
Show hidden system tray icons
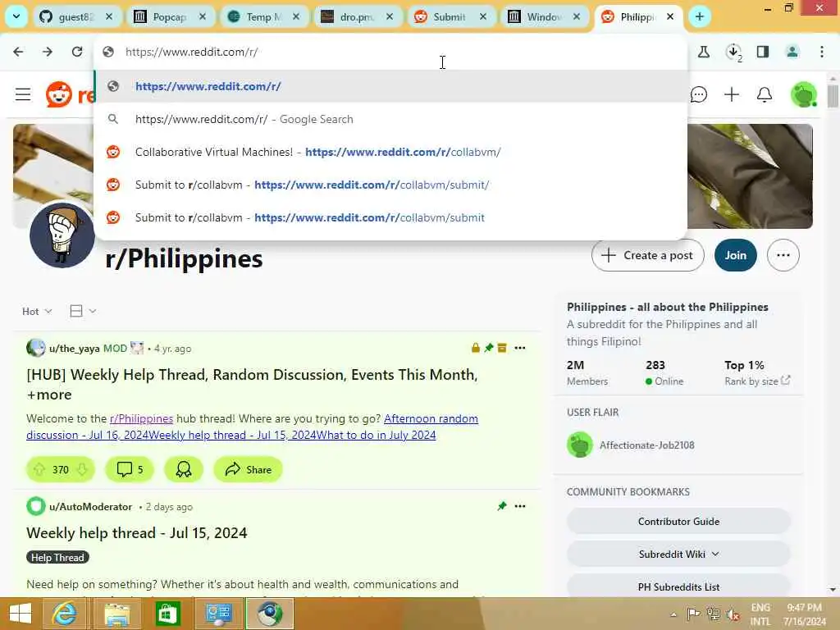point(673,614)
